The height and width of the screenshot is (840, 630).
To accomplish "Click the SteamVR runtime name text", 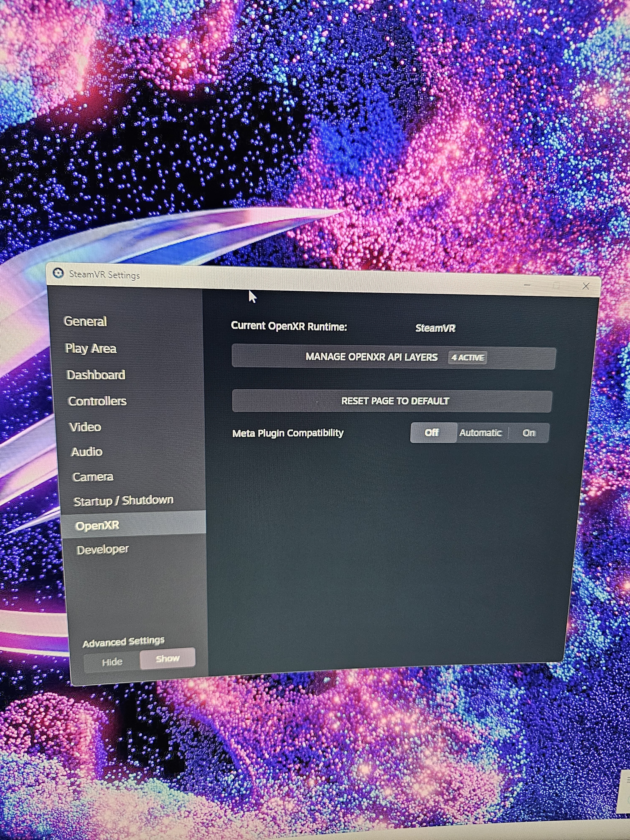I will tap(435, 328).
